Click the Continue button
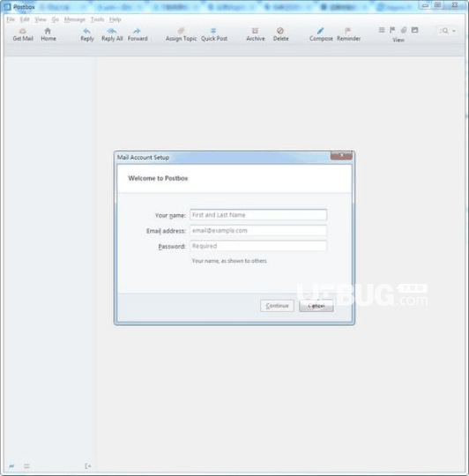Screen dimensions: 469x476 coord(277,306)
